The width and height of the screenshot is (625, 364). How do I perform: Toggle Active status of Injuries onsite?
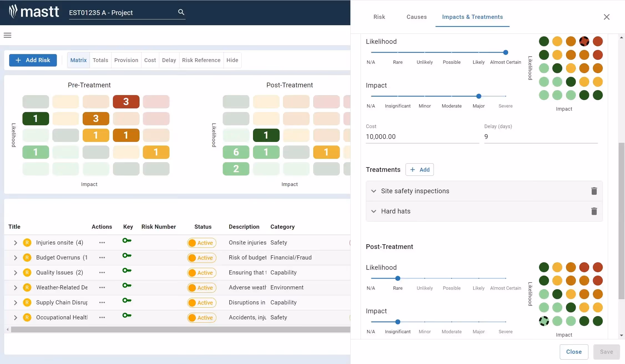pyautogui.click(x=202, y=243)
